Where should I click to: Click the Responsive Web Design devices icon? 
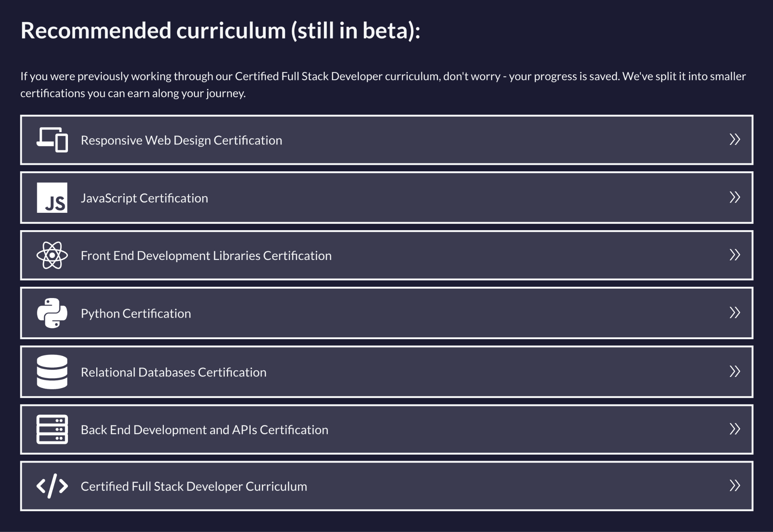tap(52, 140)
